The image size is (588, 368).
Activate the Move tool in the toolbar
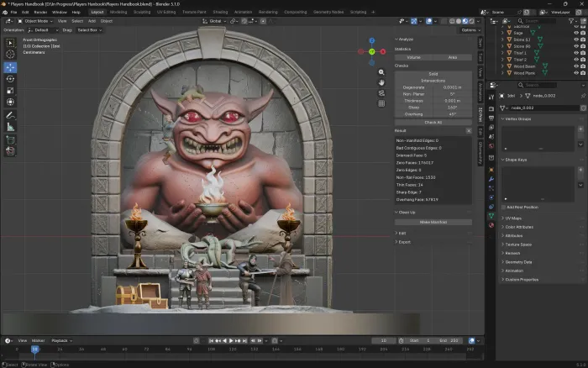(x=10, y=67)
